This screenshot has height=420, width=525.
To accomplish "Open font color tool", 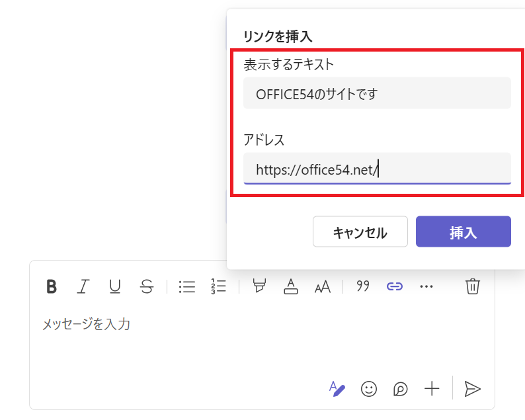I will click(291, 286).
